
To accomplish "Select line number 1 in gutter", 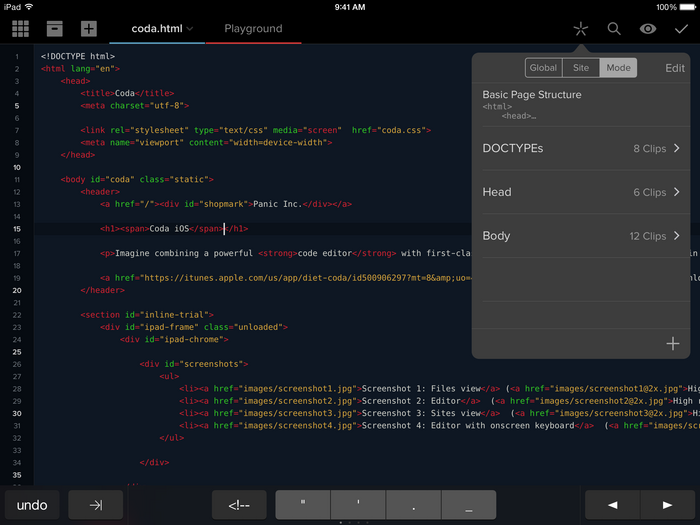I will tap(17, 56).
